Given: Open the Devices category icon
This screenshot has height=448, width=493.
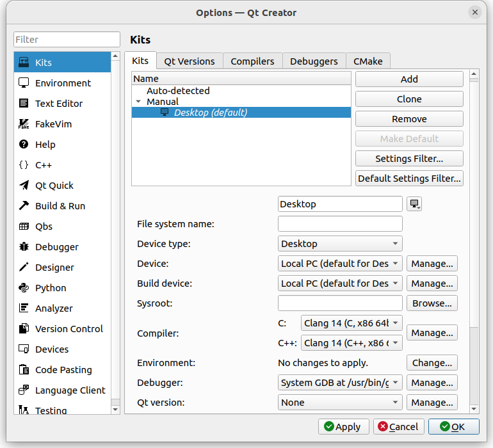Looking at the screenshot, I should point(24,349).
